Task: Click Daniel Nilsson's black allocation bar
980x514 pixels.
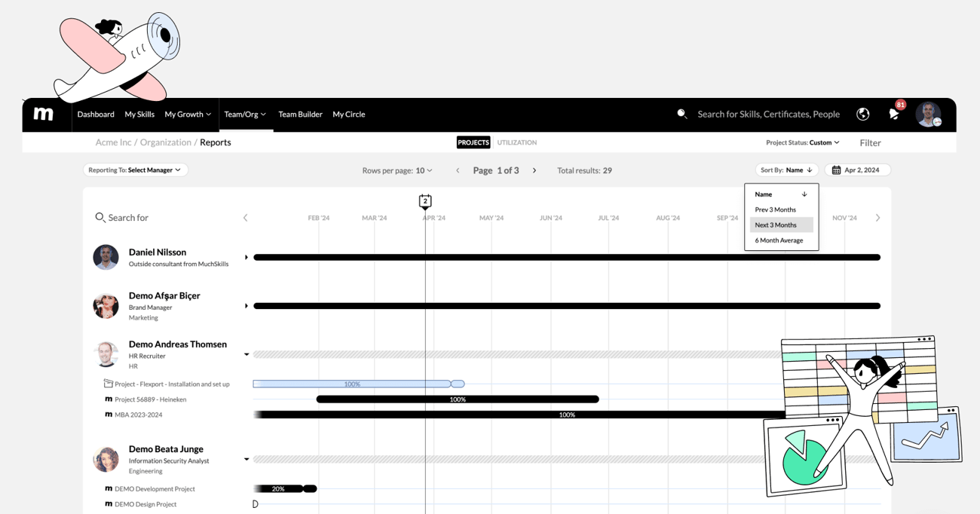Action: 567,258
